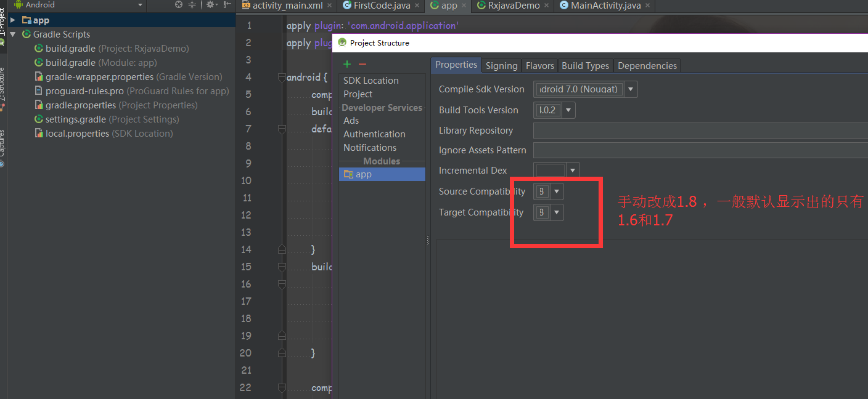
Task: Click line number 22 in editor gutter
Action: pyautogui.click(x=245, y=387)
